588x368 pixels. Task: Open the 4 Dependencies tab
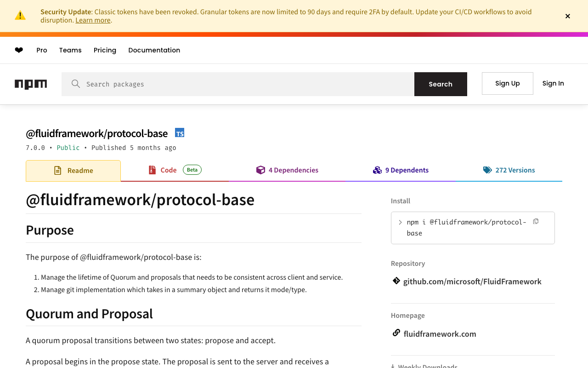pos(287,170)
